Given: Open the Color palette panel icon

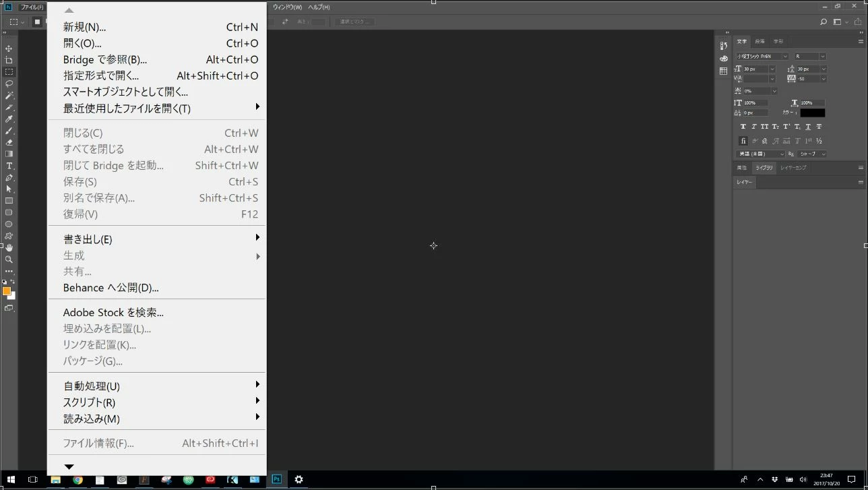Looking at the screenshot, I should [723, 59].
